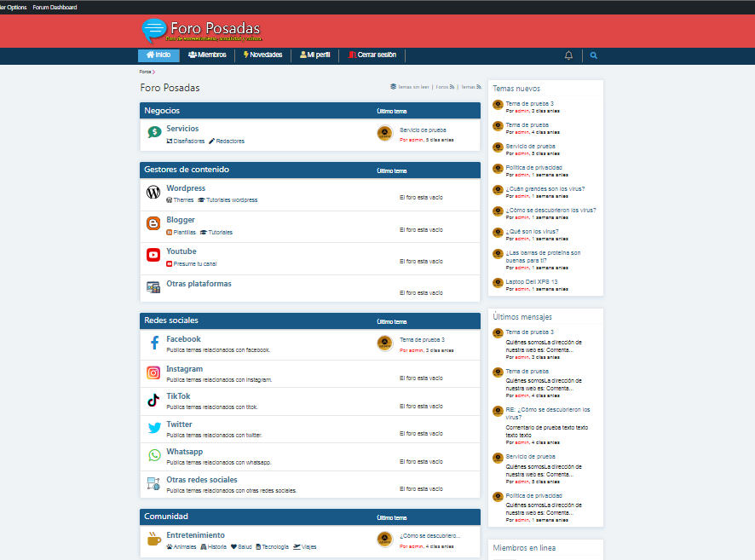Click the Instagram logo icon
Screen dimensions: 755x560
(x=153, y=372)
